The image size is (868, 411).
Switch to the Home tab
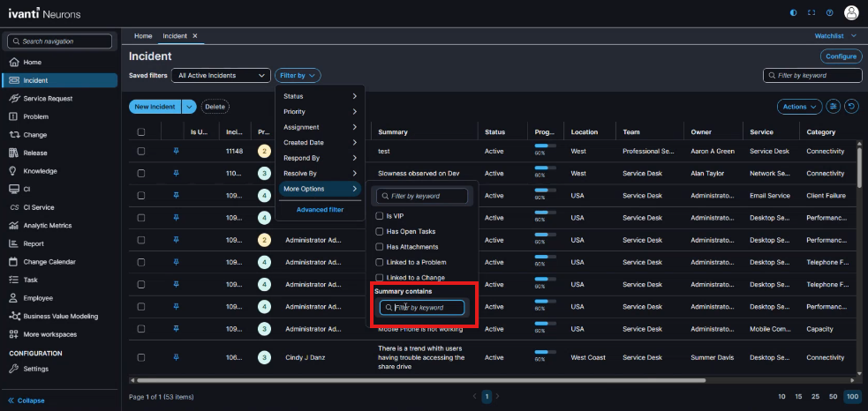click(142, 35)
